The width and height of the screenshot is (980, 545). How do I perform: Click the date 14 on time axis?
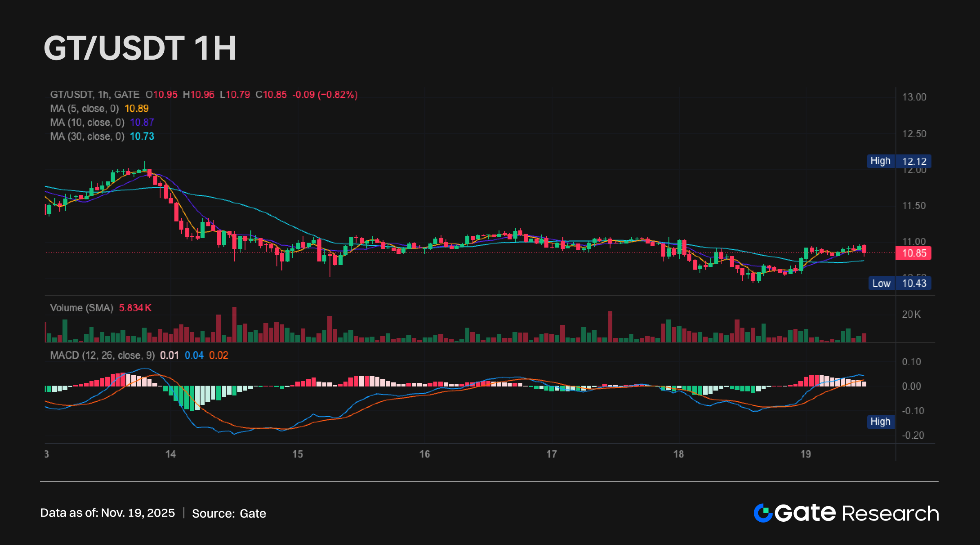tap(171, 454)
